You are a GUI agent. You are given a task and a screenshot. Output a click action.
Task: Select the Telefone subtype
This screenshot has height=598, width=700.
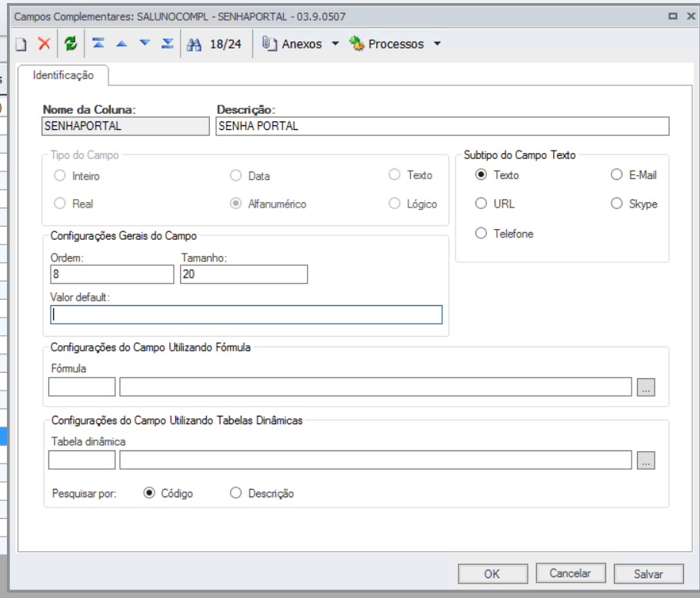pyautogui.click(x=481, y=233)
